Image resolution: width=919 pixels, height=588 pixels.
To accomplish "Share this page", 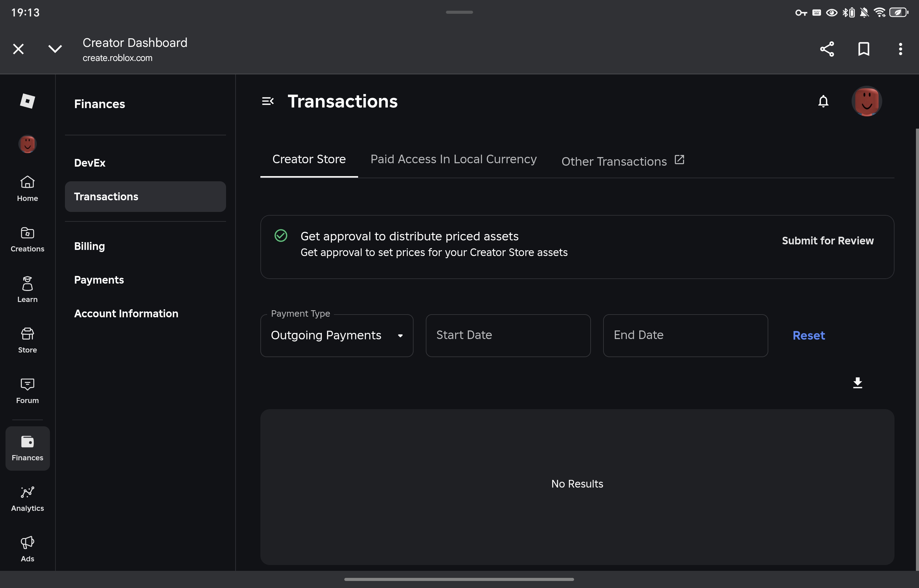I will (827, 49).
